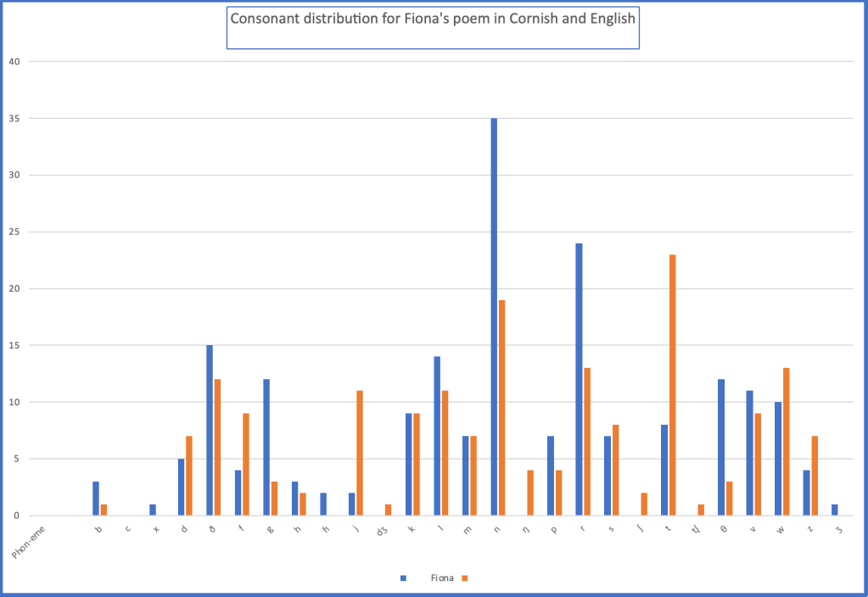Viewport: 868px width, 597px height.
Task: Select the 40 value on the vertical axis
Action: click(x=14, y=62)
